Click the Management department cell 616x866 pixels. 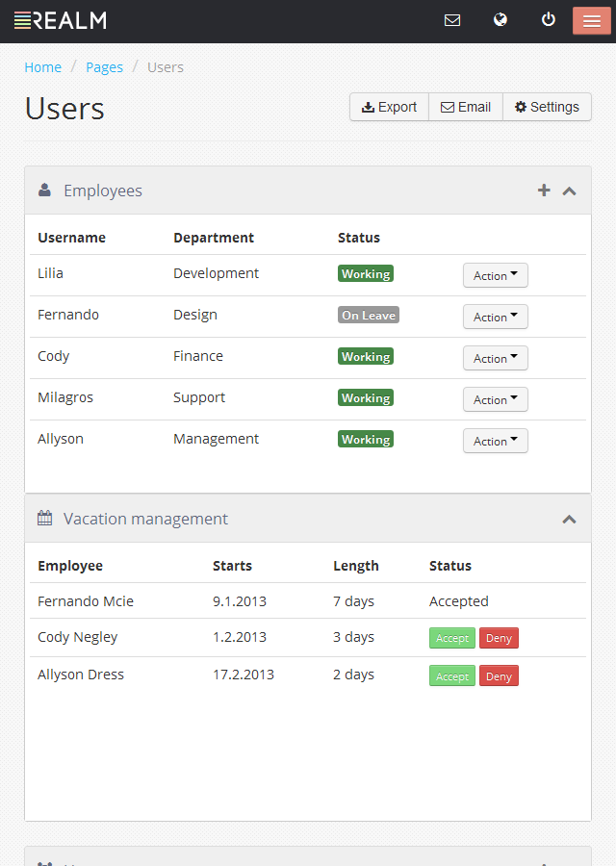point(216,439)
